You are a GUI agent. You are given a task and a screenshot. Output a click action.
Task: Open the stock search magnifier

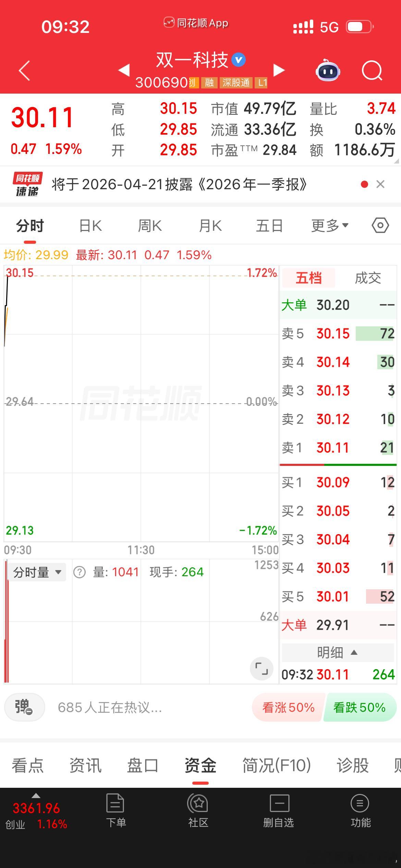pyautogui.click(x=372, y=71)
